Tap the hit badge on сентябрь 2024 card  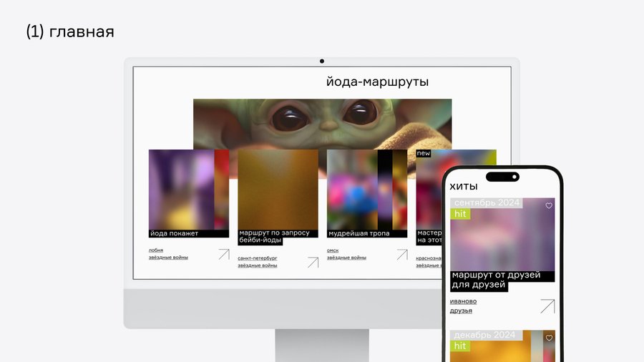tap(460, 214)
